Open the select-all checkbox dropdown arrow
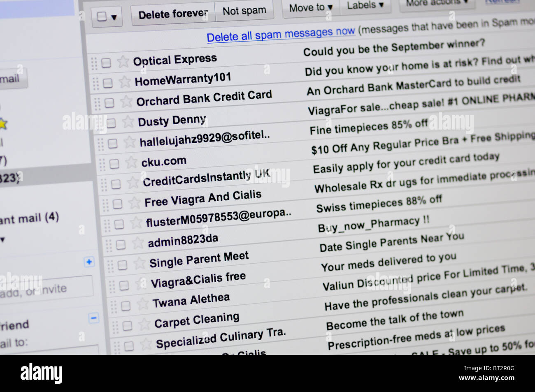 click(x=114, y=17)
